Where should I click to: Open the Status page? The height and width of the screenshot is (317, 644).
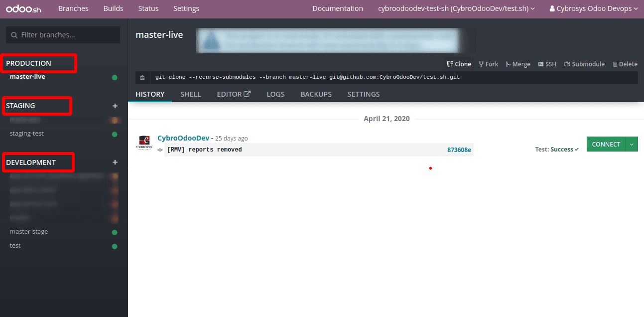[x=148, y=8]
